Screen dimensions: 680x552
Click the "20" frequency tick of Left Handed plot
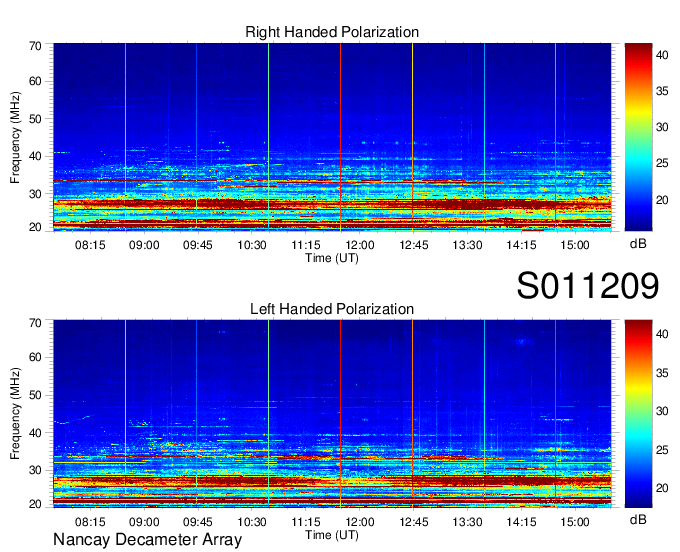tap(35, 504)
